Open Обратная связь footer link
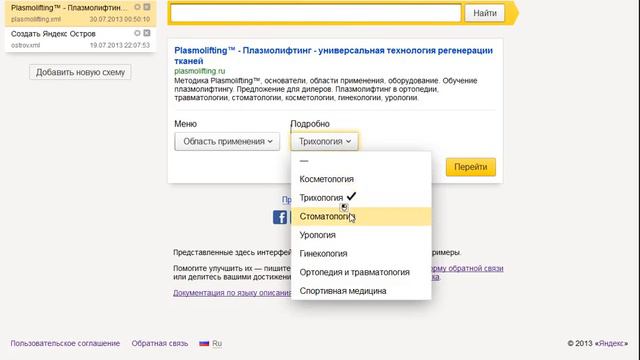The width and height of the screenshot is (640, 360). point(160,343)
